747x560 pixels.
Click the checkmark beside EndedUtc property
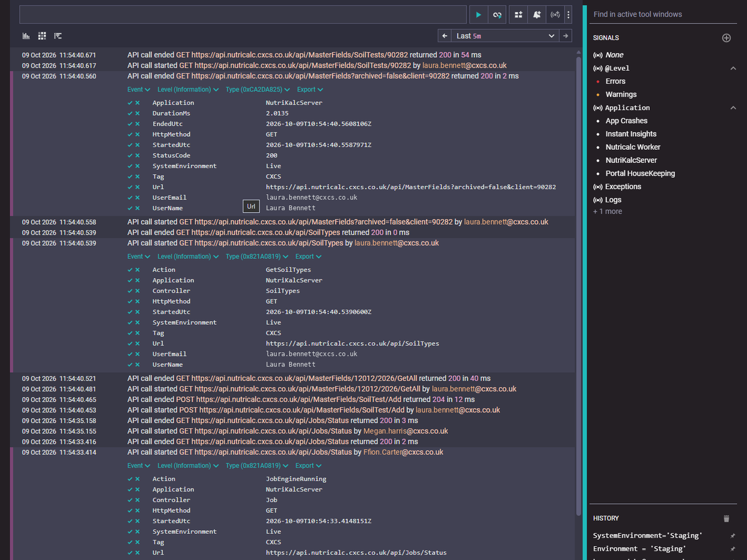point(129,124)
